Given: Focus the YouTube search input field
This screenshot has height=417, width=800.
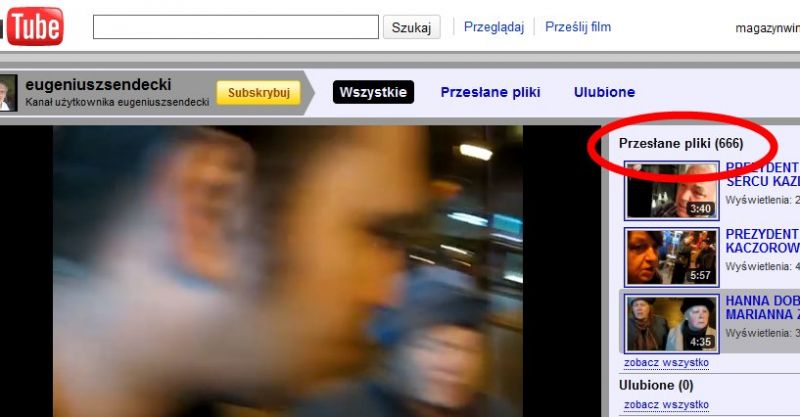Looking at the screenshot, I should click(x=236, y=27).
